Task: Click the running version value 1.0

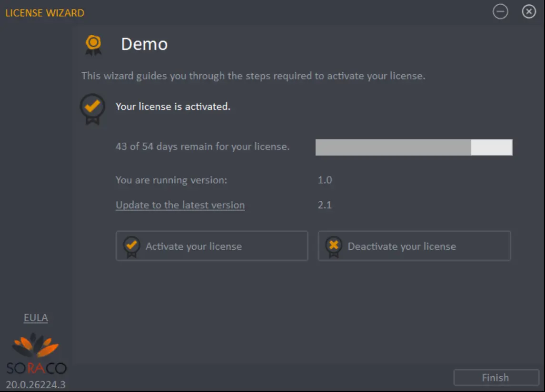Action: [325, 180]
